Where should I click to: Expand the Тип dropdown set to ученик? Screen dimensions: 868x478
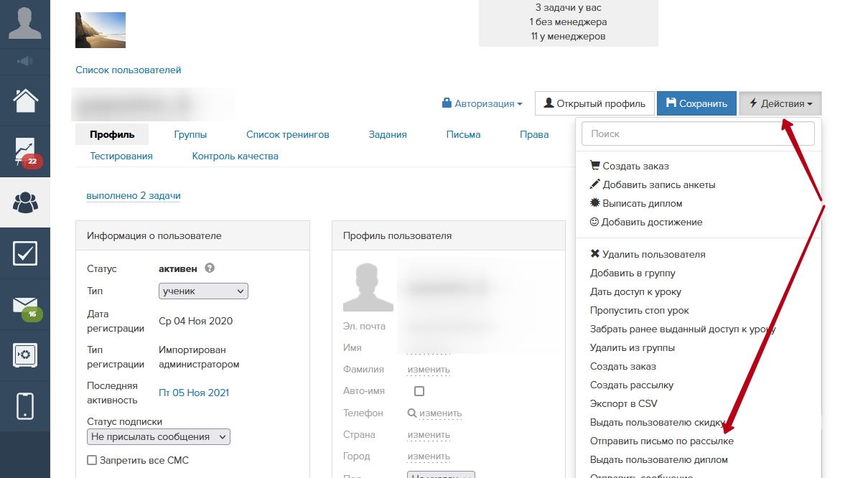(203, 291)
